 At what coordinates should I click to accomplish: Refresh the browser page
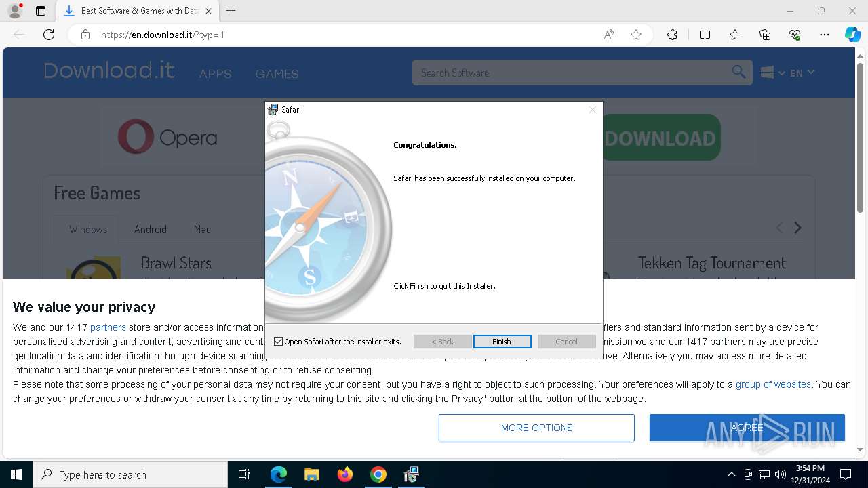(x=49, y=35)
